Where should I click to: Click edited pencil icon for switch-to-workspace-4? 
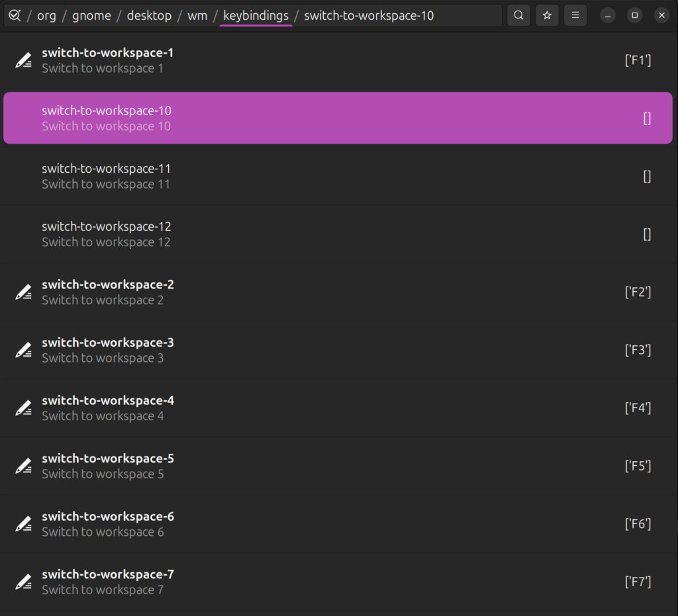point(24,408)
